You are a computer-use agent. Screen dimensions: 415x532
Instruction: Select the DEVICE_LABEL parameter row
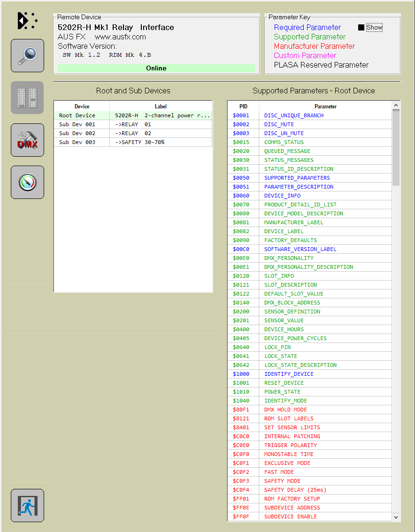coord(284,231)
